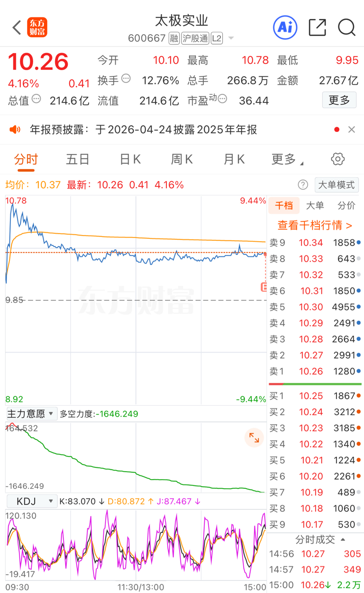The image size is (364, 593).
Task: Switch to the 日K tab
Action: click(x=130, y=159)
